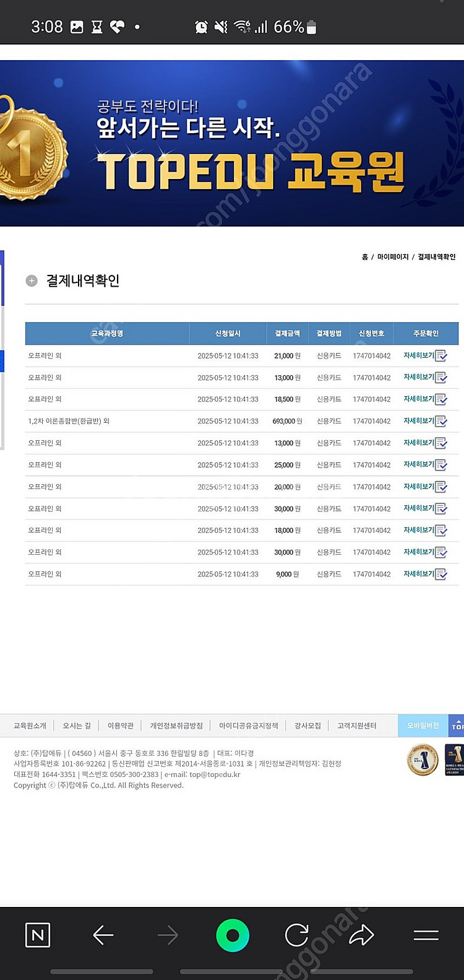Select 오프라인 외 in the 21,000 원 row
This screenshot has height=980, width=464.
point(45,356)
